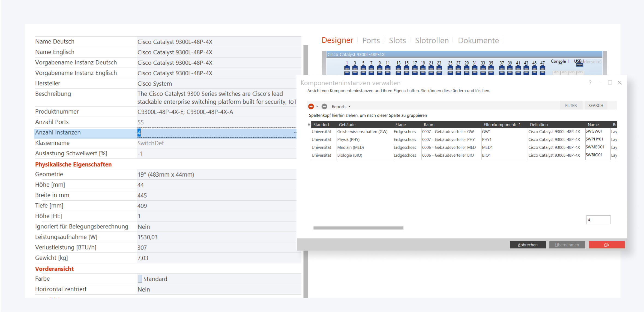This screenshot has width=644, height=312.
Task: Click the USB 1 port icon
Action: 579,65
